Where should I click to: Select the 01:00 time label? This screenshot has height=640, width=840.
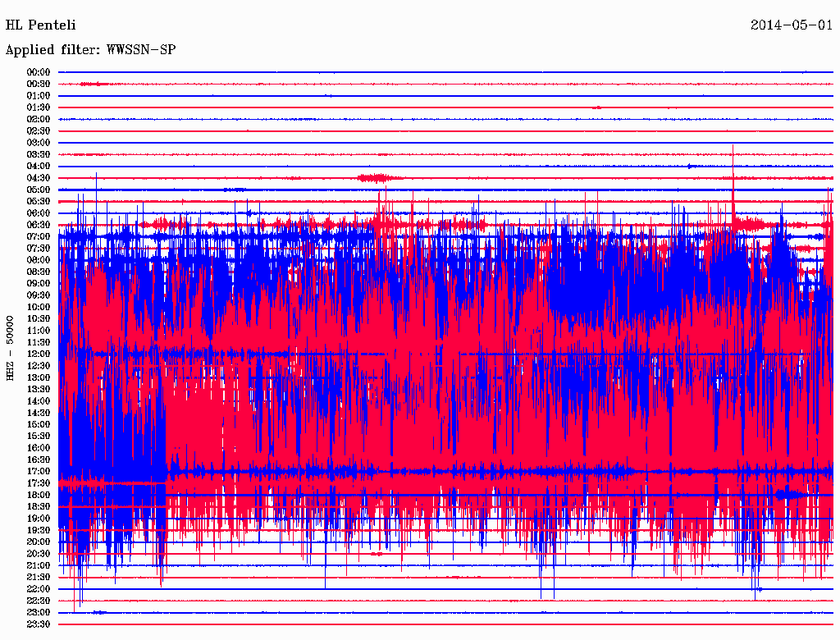coord(39,95)
